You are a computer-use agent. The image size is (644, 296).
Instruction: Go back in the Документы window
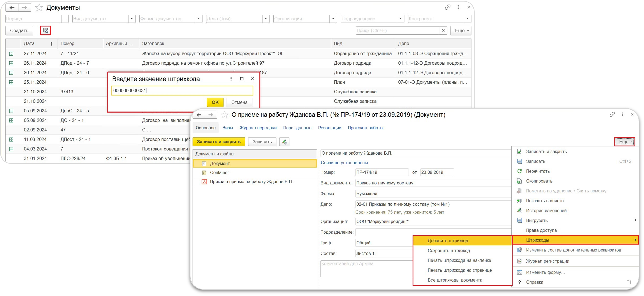click(x=12, y=7)
